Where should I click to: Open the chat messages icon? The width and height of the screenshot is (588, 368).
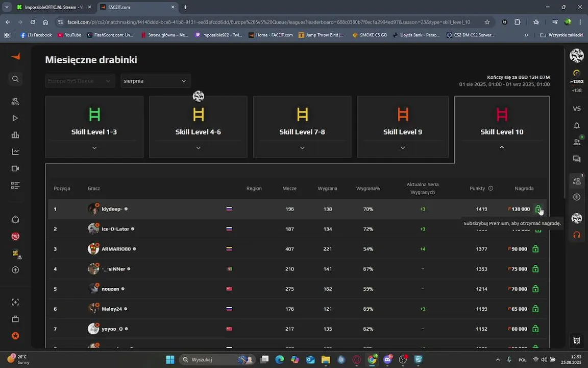coord(577,159)
